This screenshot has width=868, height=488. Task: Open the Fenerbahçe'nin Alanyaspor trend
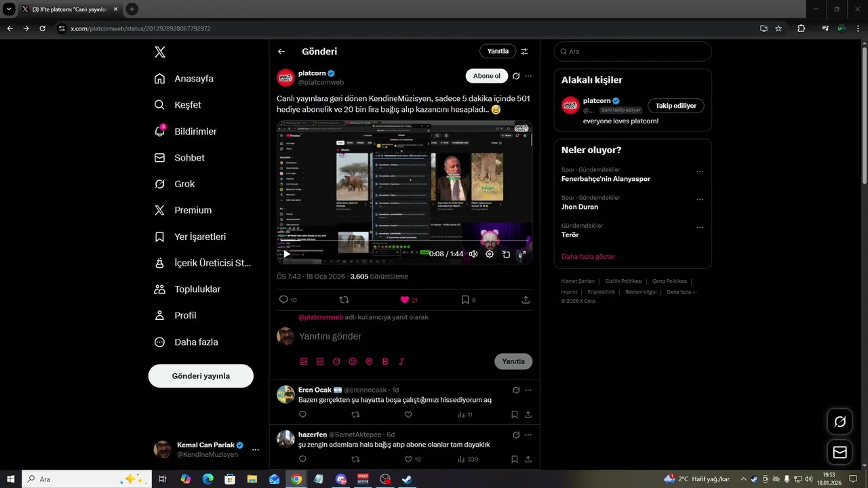coord(606,179)
